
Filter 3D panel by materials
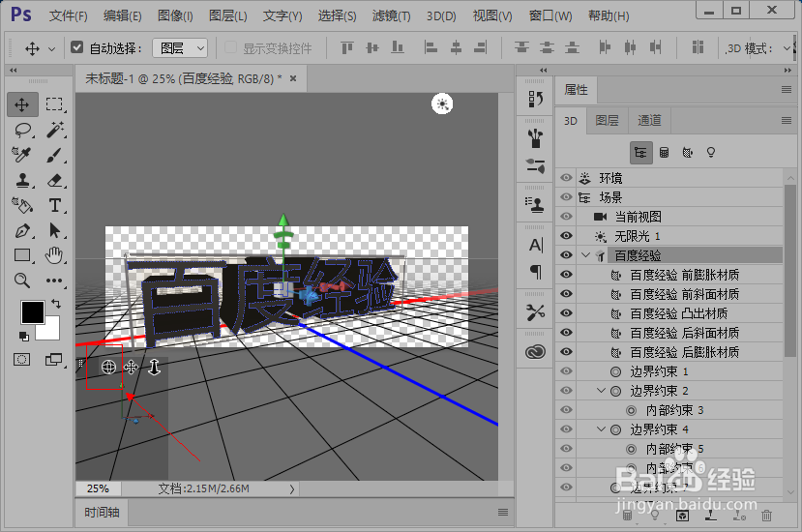pos(688,153)
